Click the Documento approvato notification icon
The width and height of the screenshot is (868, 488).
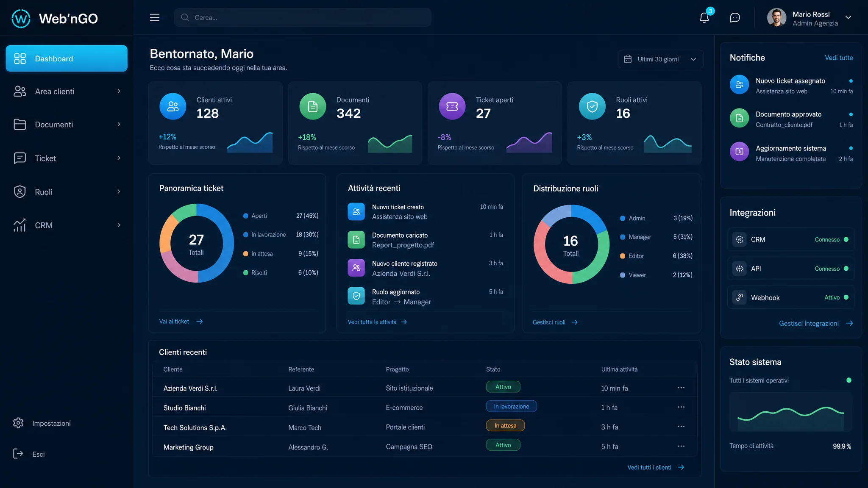pos(740,118)
